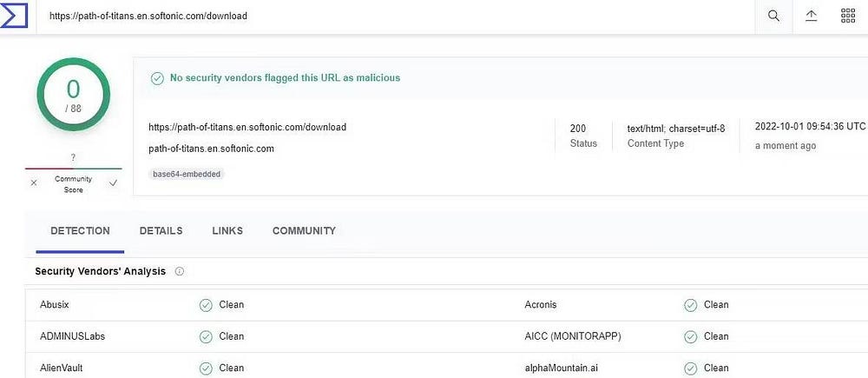Click the Clean check icon for alphaMountain.ai

[x=690, y=368]
